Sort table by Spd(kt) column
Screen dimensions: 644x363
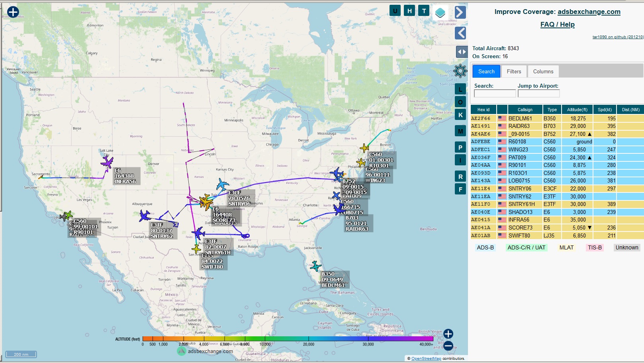pyautogui.click(x=605, y=110)
